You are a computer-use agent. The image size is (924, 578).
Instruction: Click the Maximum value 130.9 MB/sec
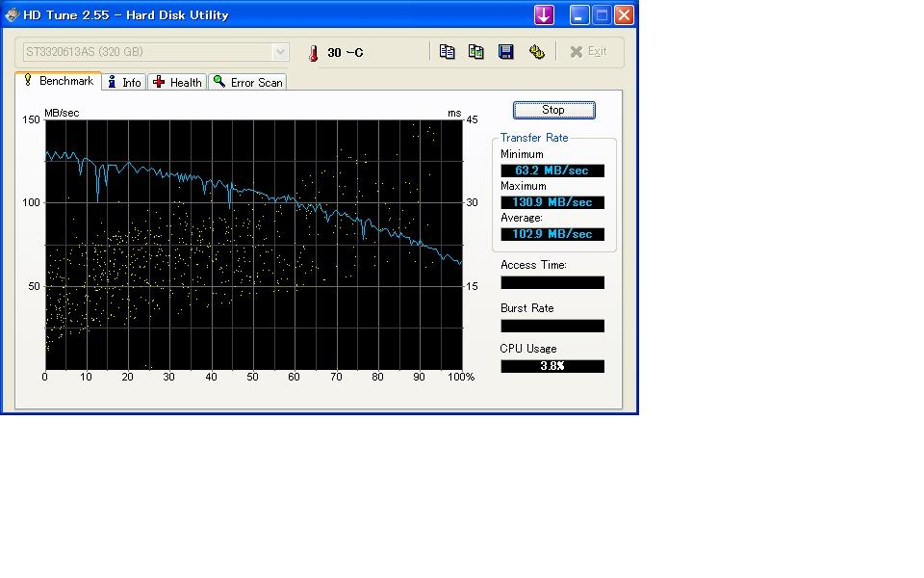pos(552,202)
